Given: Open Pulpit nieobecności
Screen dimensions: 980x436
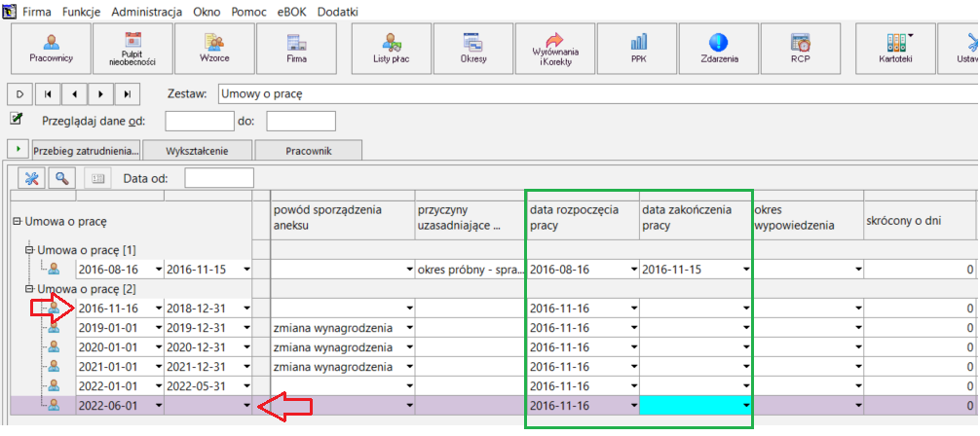Looking at the screenshot, I should click(x=132, y=49).
